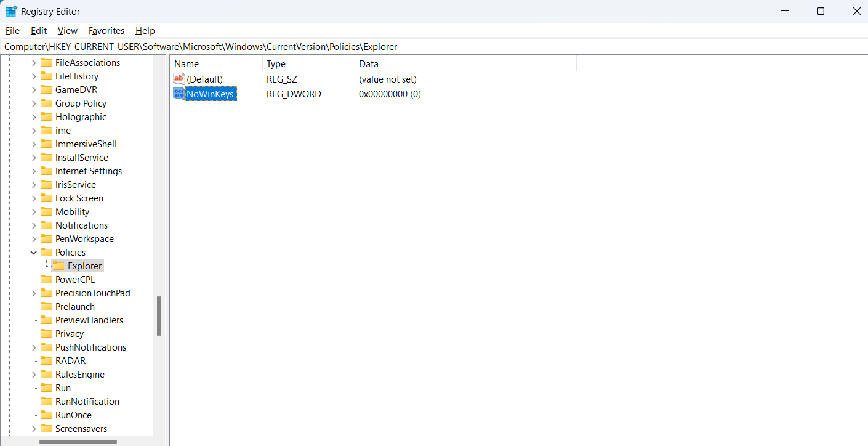Image resolution: width=868 pixels, height=446 pixels.
Task: Click the vertical scrollbar in the tree pane
Action: coord(159,311)
